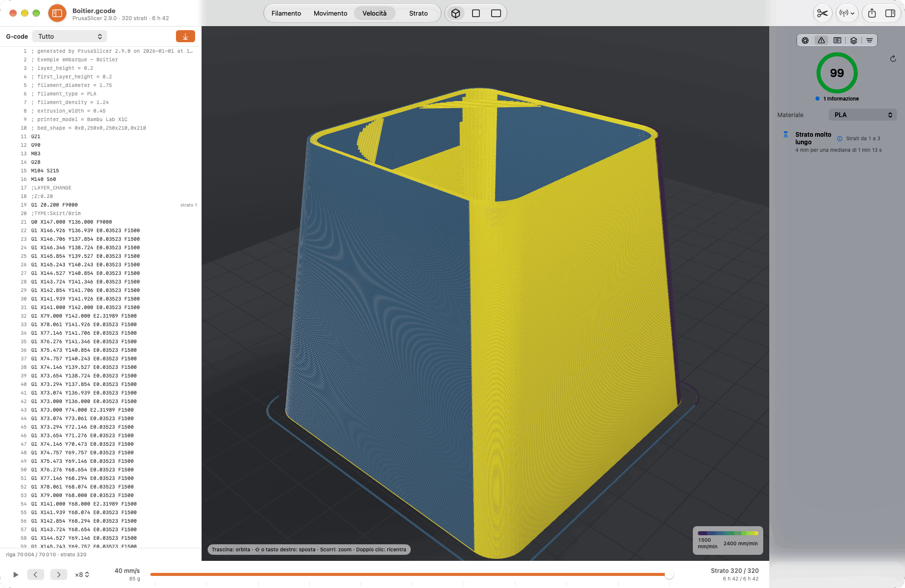Switch to the Filamento tab
The width and height of the screenshot is (905, 588).
pyautogui.click(x=286, y=13)
